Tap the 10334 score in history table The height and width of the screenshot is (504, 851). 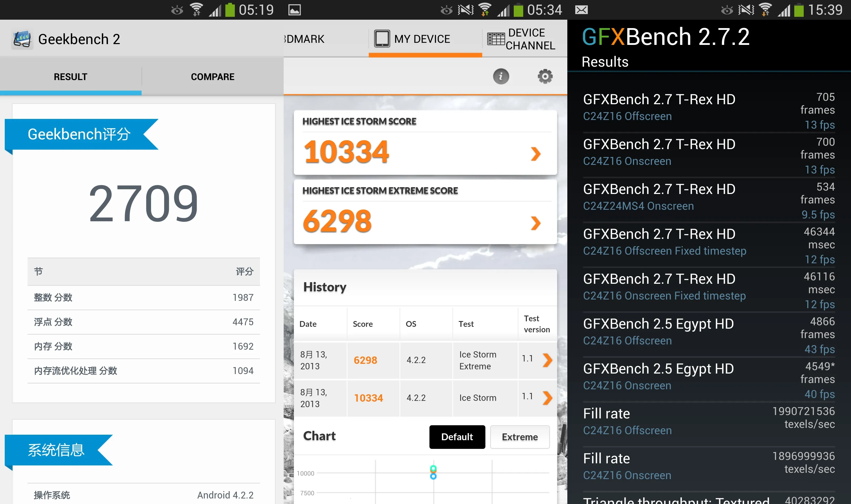pos(369,398)
